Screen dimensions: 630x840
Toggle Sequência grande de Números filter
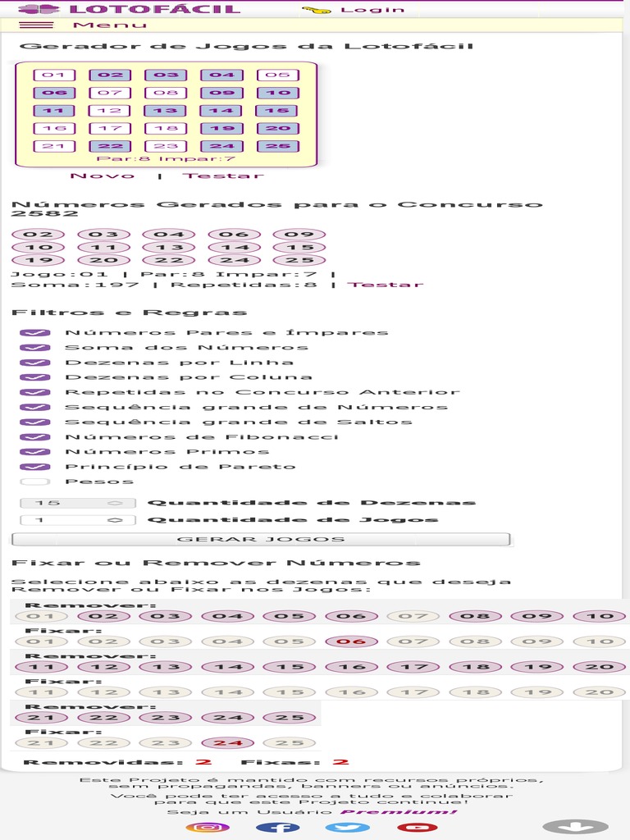click(x=34, y=407)
